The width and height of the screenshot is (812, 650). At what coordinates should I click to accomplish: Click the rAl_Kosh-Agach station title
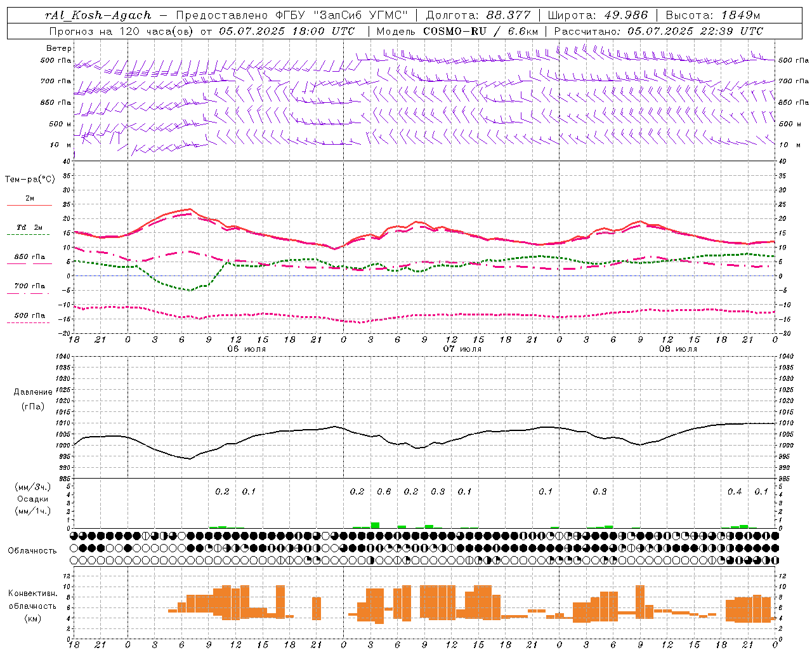click(98, 15)
